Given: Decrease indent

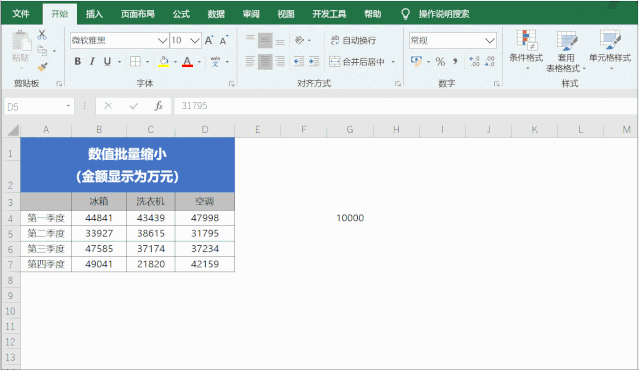Looking at the screenshot, I should (299, 62).
